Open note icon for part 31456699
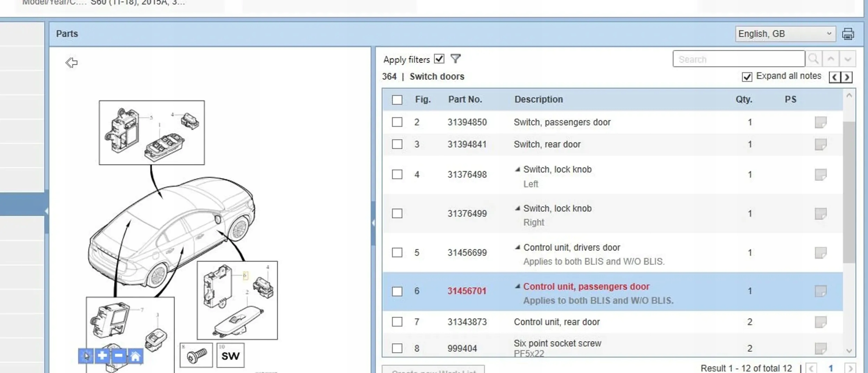868x373 pixels. click(820, 253)
